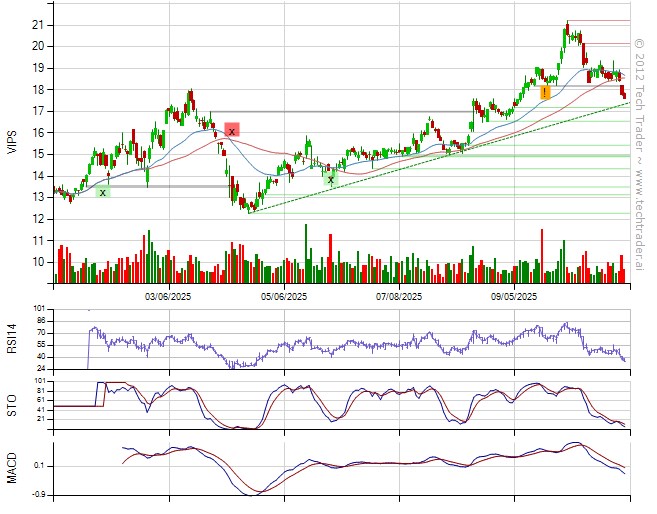
Task: Click the 21 price axis label
Action: [x=38, y=24]
